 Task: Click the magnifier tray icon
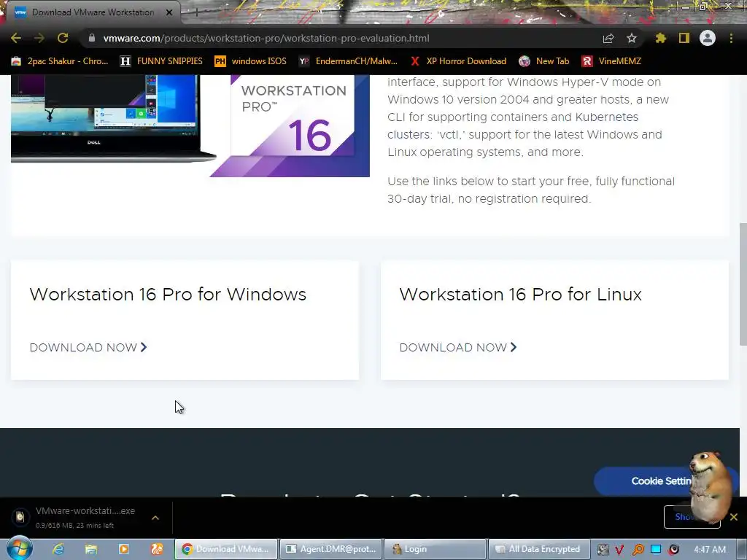point(638,550)
